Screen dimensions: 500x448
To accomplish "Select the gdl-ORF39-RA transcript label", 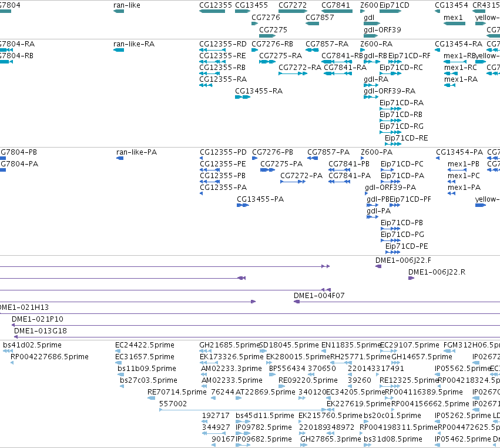I will (390, 91).
